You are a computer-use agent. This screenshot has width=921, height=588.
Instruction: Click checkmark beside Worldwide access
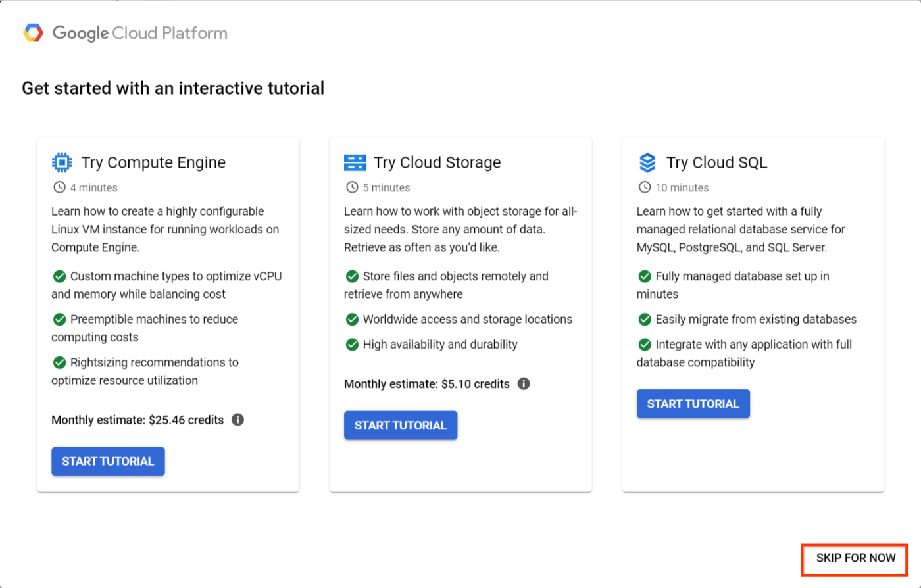pyautogui.click(x=352, y=320)
